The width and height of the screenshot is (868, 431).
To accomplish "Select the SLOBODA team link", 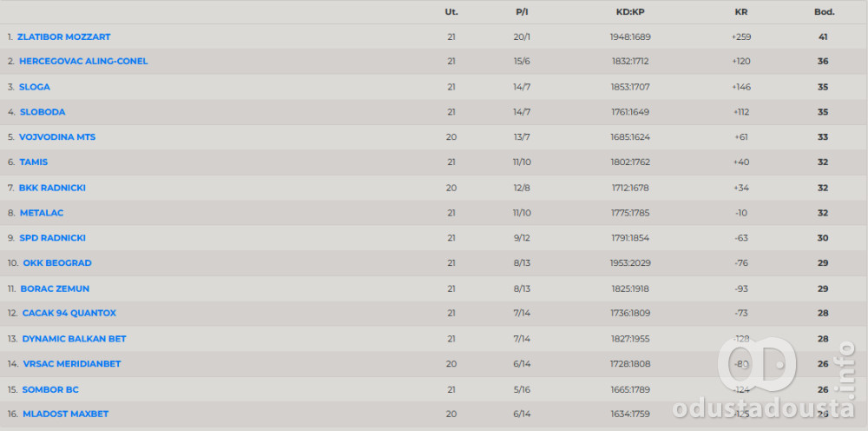I will (x=43, y=112).
